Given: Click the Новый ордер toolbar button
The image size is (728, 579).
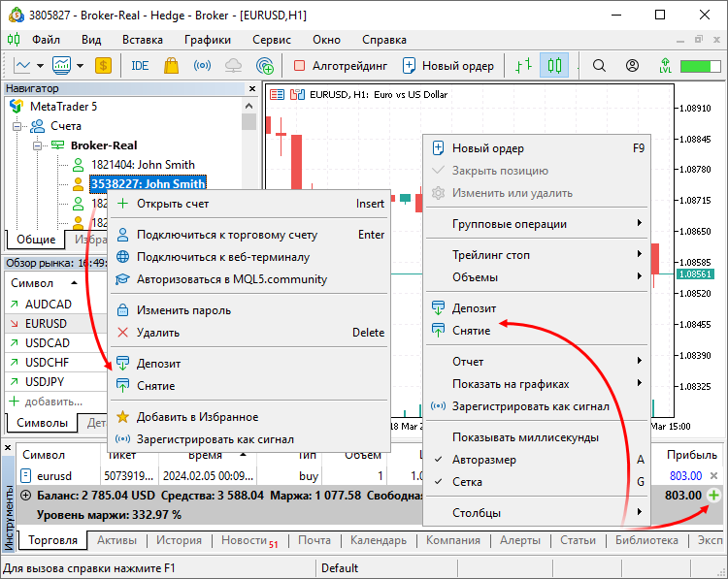Looking at the screenshot, I should coord(448,66).
